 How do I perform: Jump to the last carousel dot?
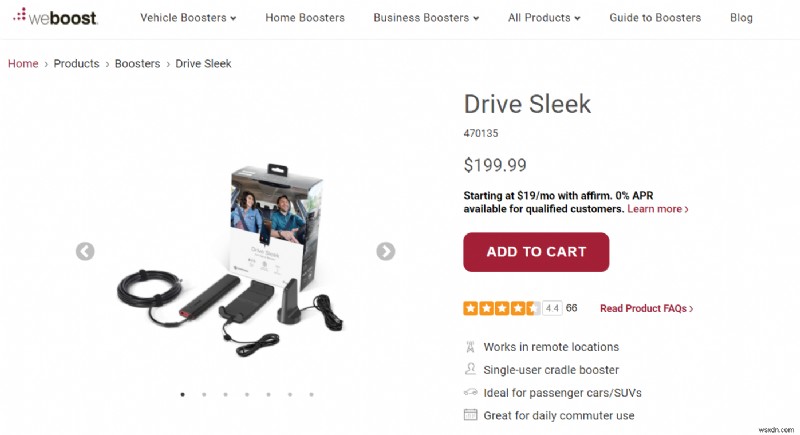click(x=311, y=395)
